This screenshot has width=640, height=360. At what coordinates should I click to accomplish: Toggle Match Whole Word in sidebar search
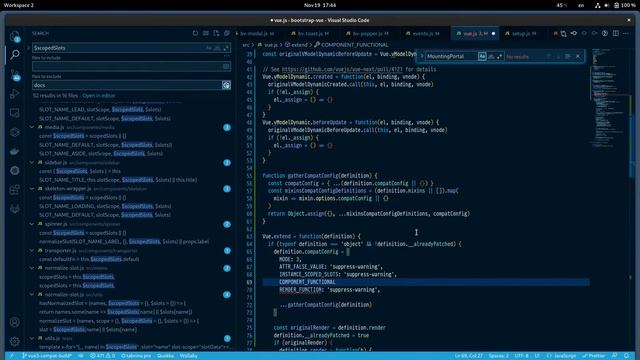(x=217, y=48)
